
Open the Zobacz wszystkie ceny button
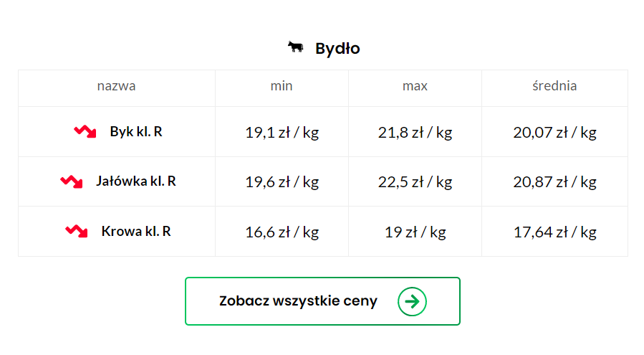(322, 301)
